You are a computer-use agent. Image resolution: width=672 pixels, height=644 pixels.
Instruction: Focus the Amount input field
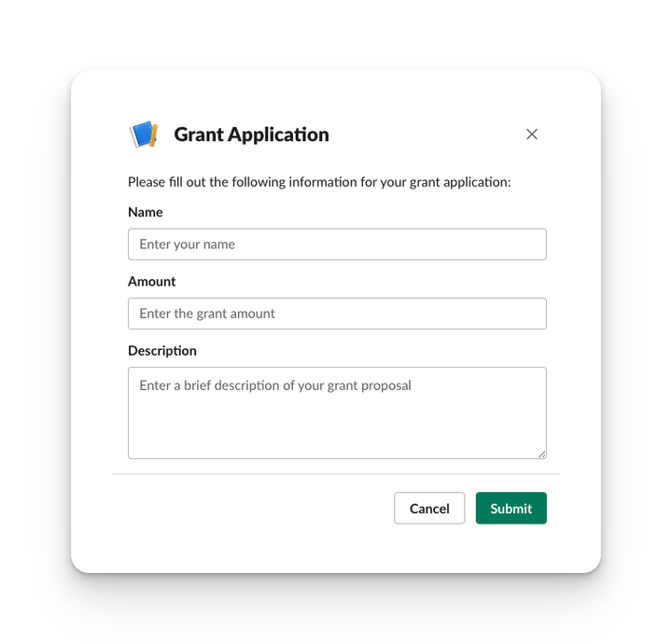tap(337, 314)
